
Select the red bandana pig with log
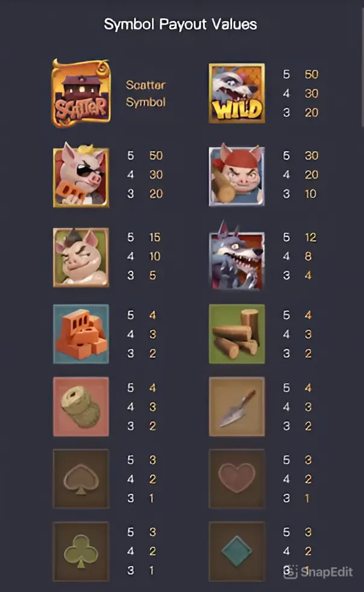coord(237,175)
